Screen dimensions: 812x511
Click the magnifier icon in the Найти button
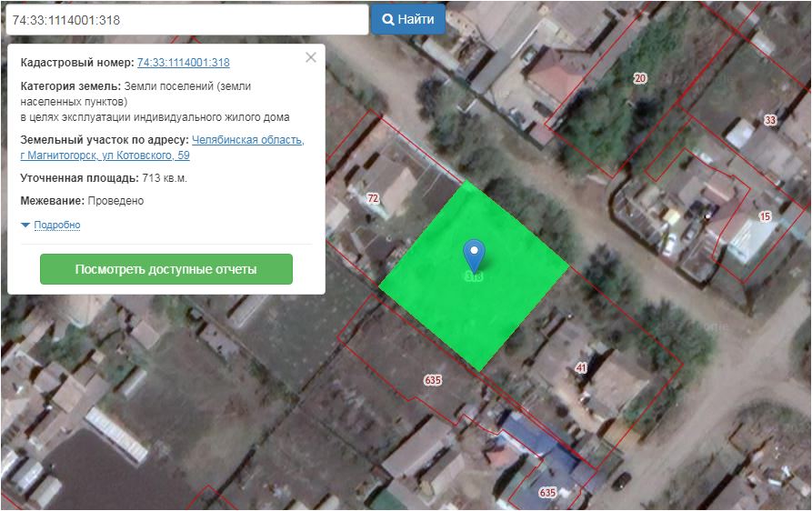(x=387, y=19)
